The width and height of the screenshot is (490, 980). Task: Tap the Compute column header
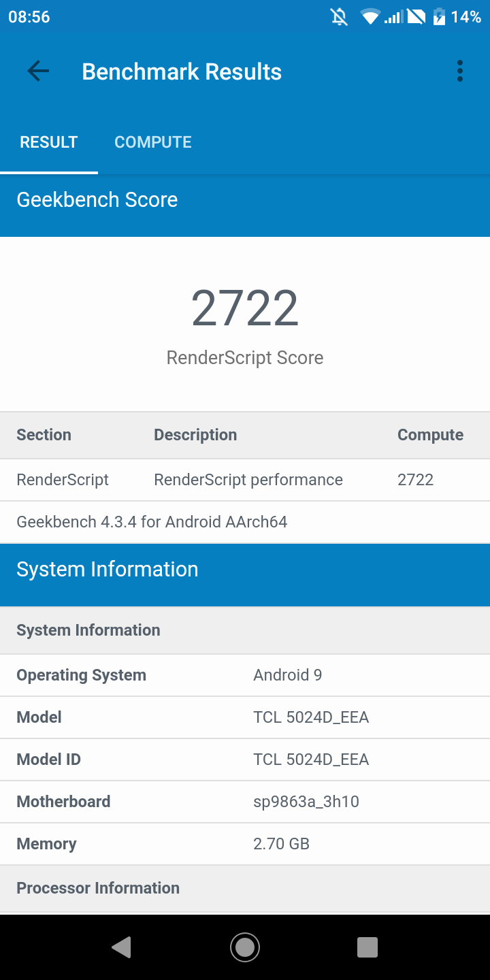430,435
